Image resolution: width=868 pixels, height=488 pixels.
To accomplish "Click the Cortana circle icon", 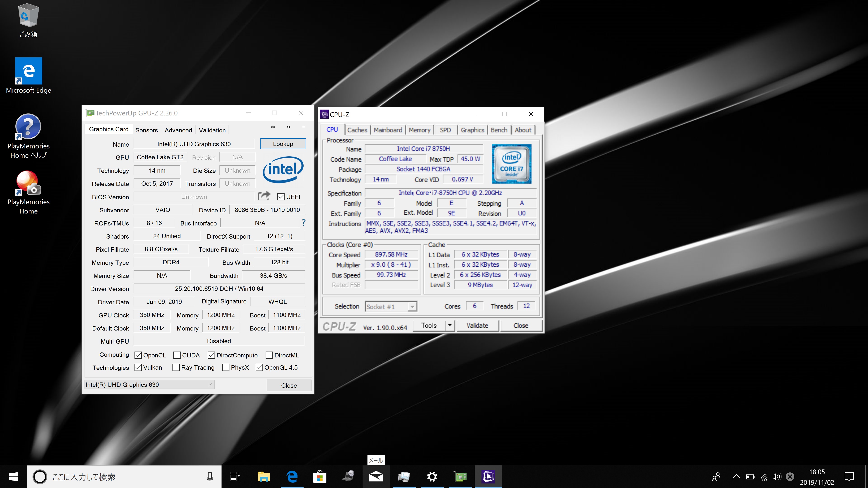I will pos(40,476).
